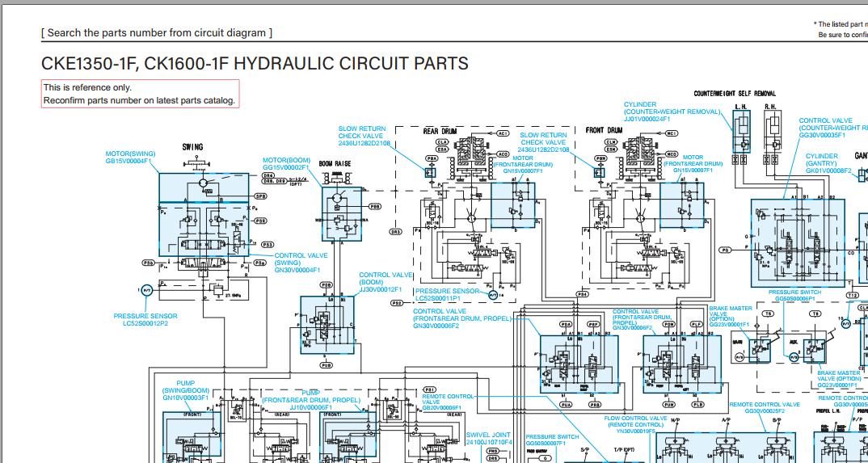Click the CYLINDER (COUNTER-WEIGHT REMOVAL) JJ01V000024F1 label
The height and width of the screenshot is (463, 868).
pos(672,112)
